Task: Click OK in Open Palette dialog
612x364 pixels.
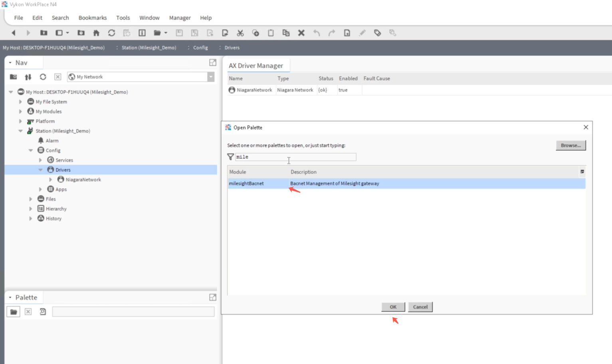Action: point(393,307)
